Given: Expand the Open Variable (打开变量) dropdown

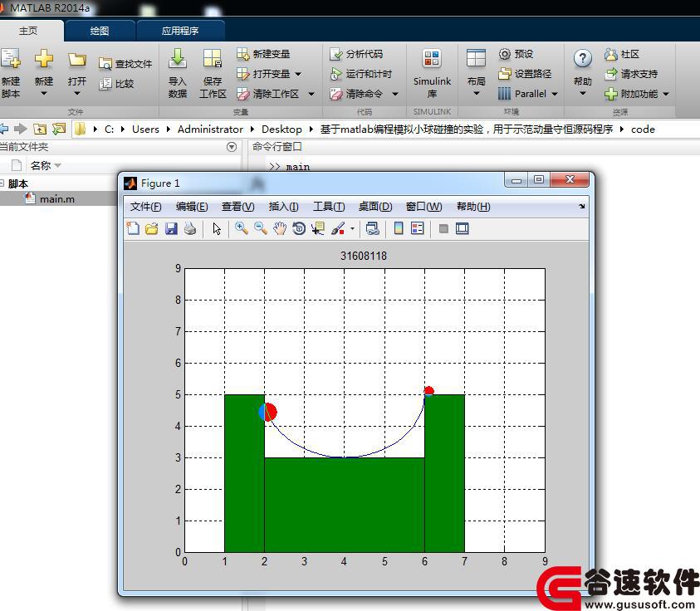Looking at the screenshot, I should (x=298, y=74).
